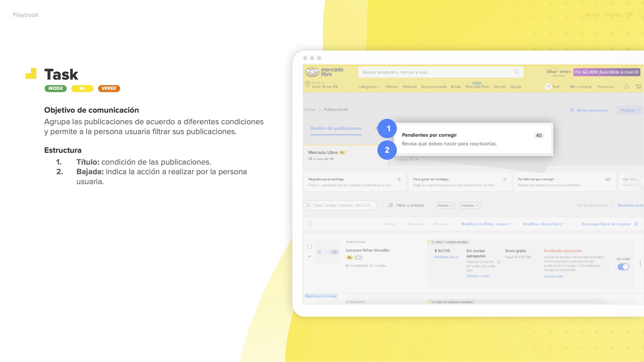This screenshot has height=362, width=644.
Task: Select the Gestión de publicaciones tab
Action: [x=336, y=128]
